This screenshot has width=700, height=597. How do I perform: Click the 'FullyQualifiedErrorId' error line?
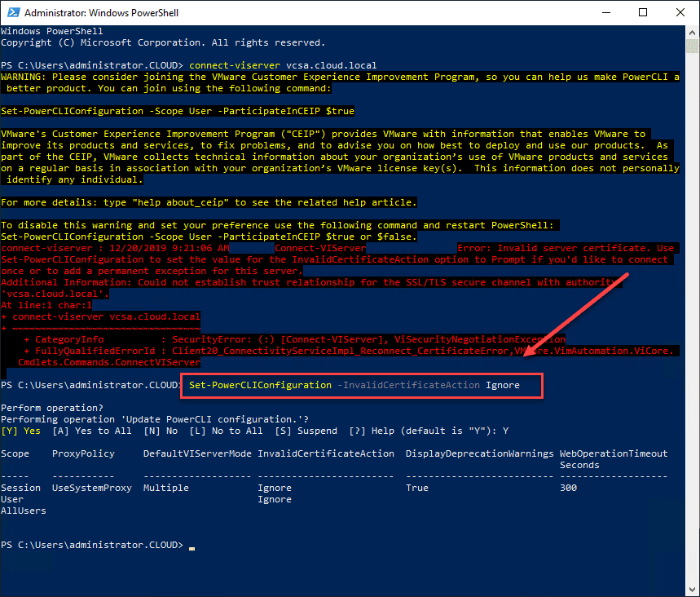click(349, 351)
